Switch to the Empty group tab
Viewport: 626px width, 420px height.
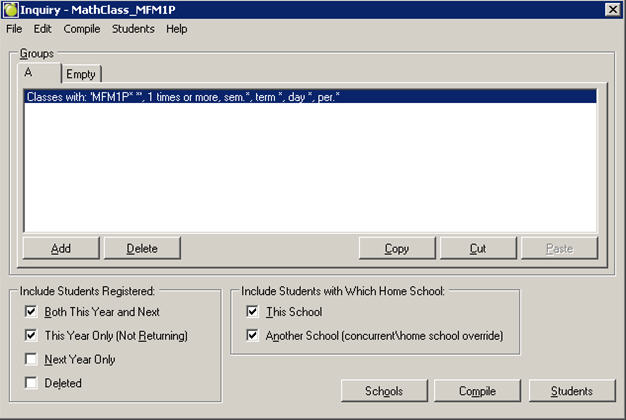coord(81,74)
